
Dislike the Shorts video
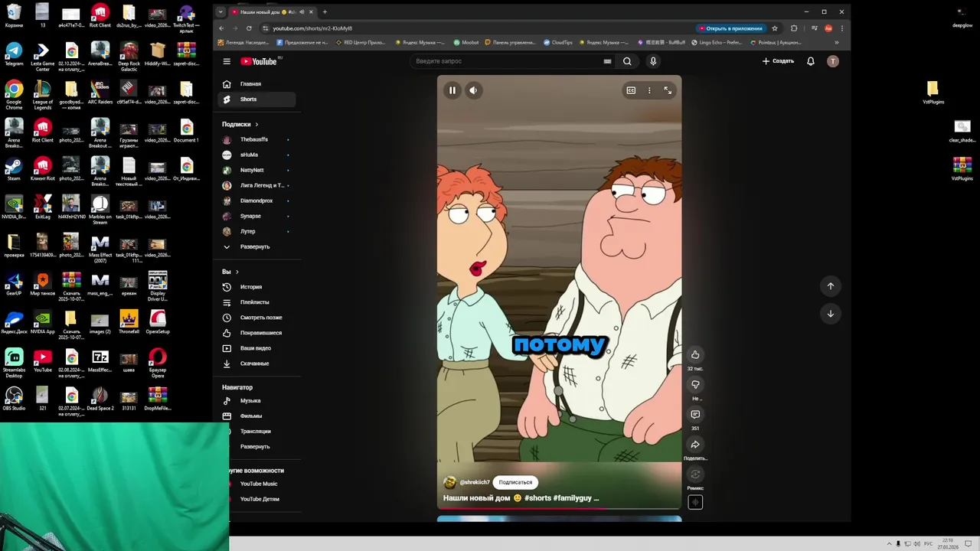695,384
